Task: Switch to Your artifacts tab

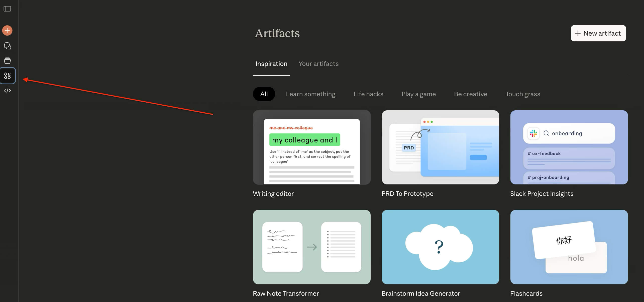Action: [x=318, y=64]
